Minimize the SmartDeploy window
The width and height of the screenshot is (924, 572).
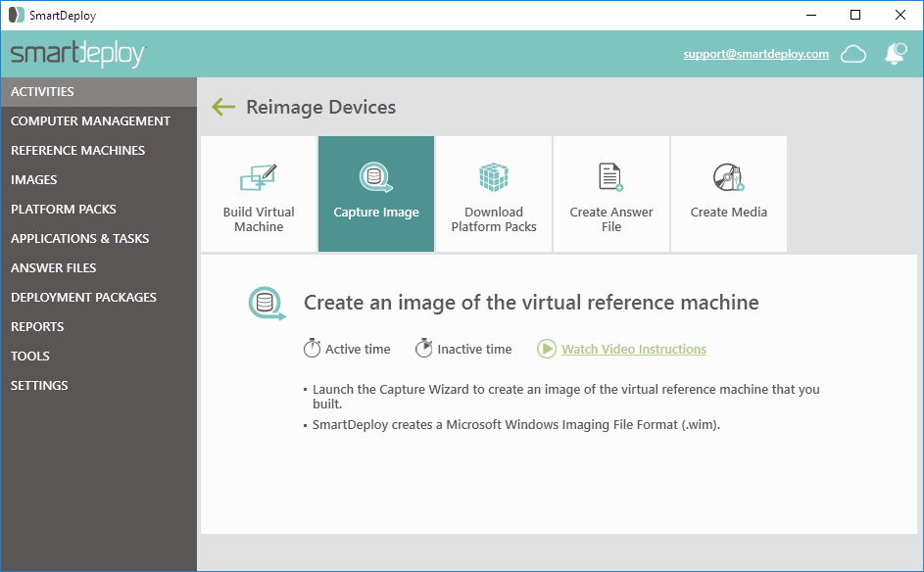(x=811, y=16)
